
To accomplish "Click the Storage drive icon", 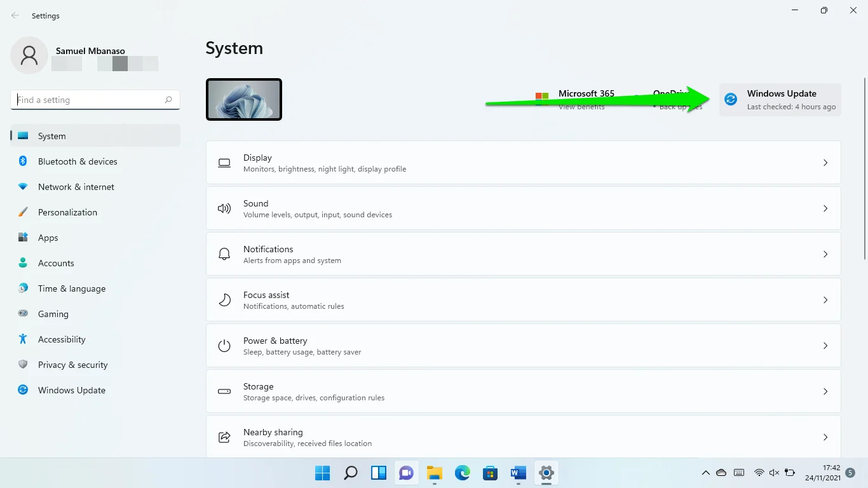I will pyautogui.click(x=224, y=391).
